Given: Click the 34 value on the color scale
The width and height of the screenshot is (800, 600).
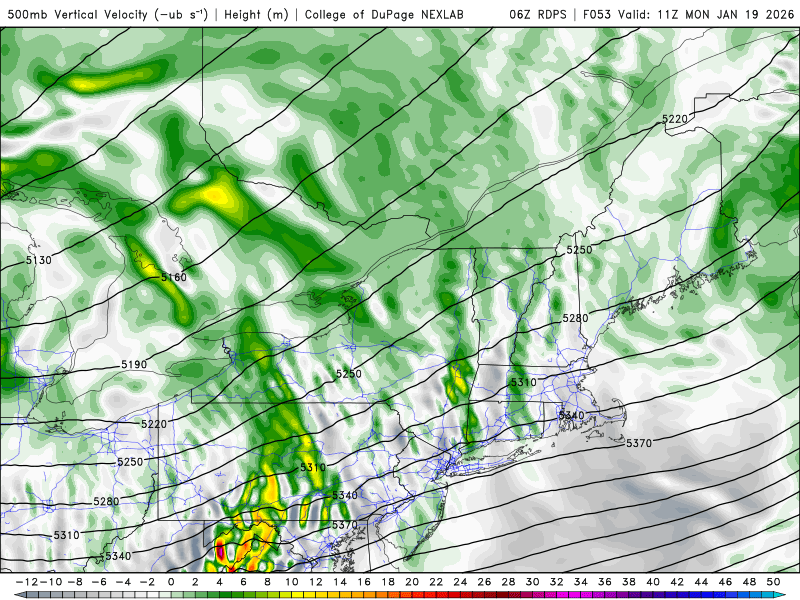Looking at the screenshot, I should (581, 582).
